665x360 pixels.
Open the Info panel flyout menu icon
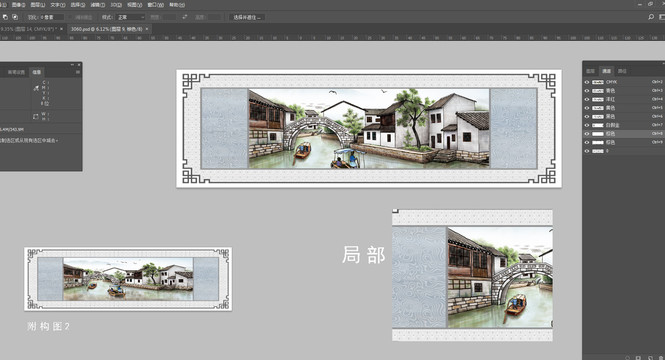(x=78, y=72)
